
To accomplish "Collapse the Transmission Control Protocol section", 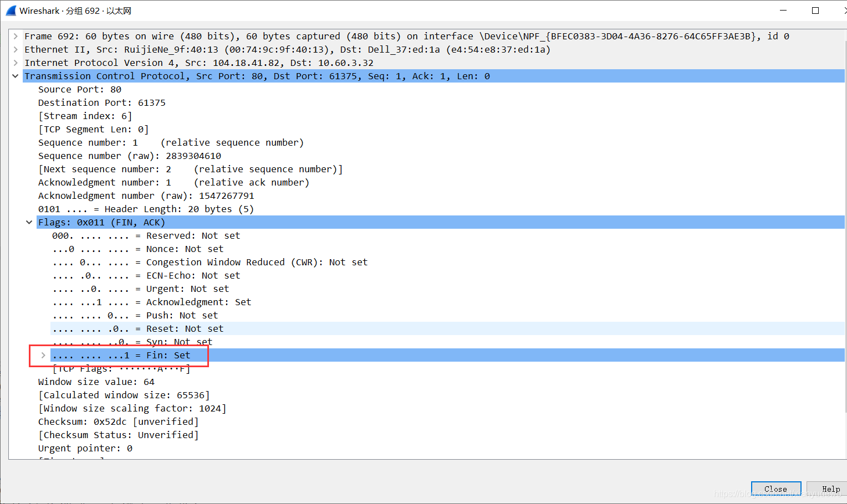I will click(16, 76).
